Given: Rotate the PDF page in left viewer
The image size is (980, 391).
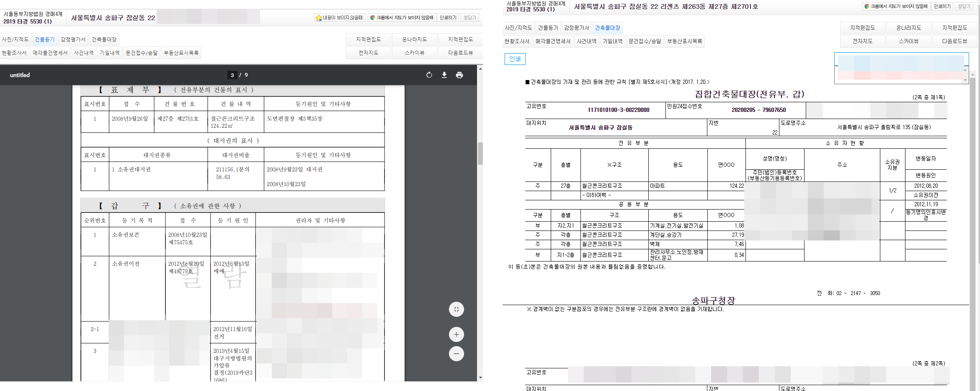Looking at the screenshot, I should click(429, 75).
